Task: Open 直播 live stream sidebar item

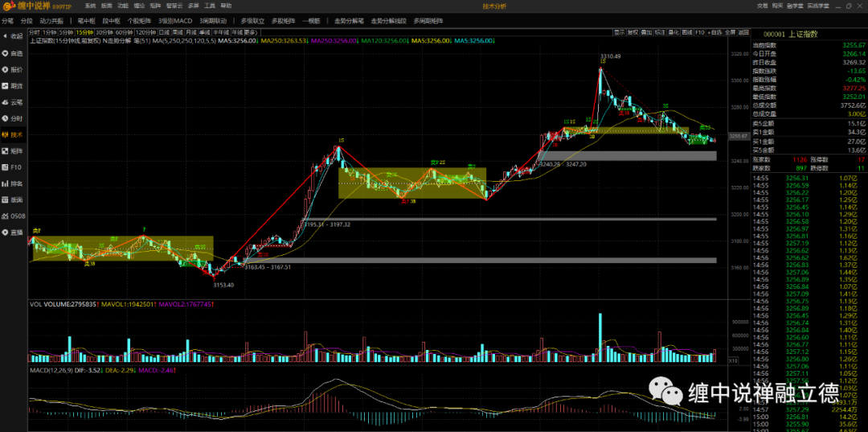Action: click(x=14, y=232)
